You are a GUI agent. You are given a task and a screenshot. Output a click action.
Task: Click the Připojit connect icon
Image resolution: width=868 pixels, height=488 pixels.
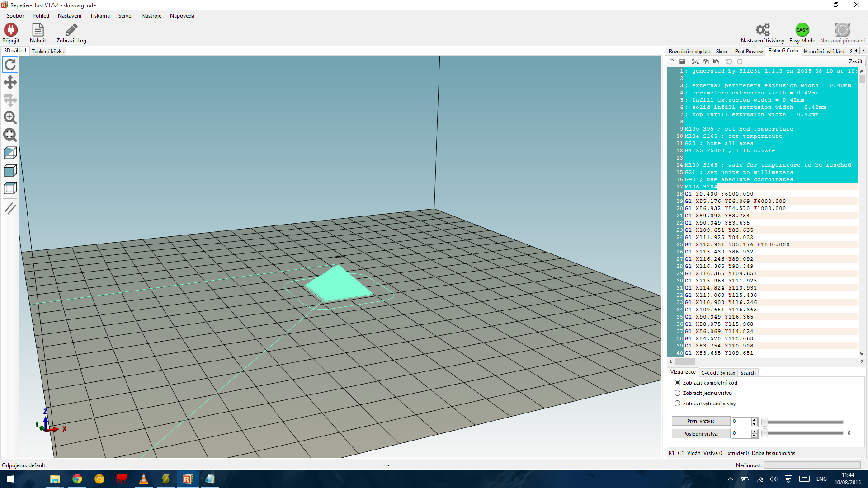[x=11, y=30]
